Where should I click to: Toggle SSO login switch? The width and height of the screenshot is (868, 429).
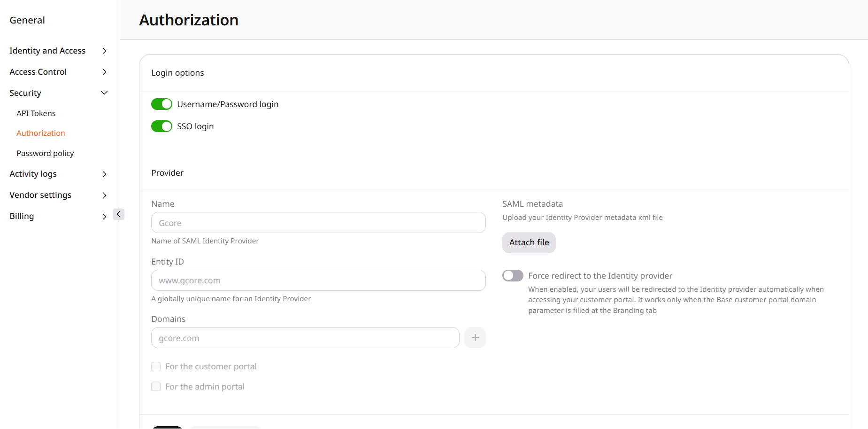(161, 126)
